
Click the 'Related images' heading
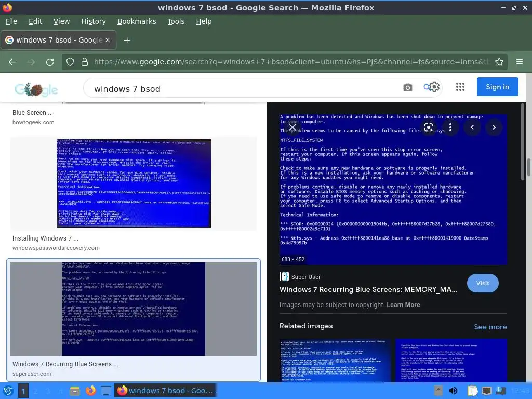click(306, 326)
